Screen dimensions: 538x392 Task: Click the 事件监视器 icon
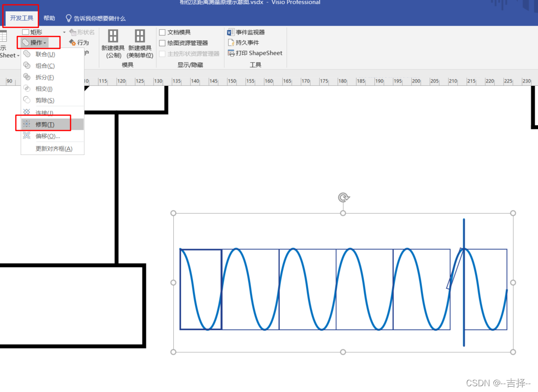click(x=230, y=32)
